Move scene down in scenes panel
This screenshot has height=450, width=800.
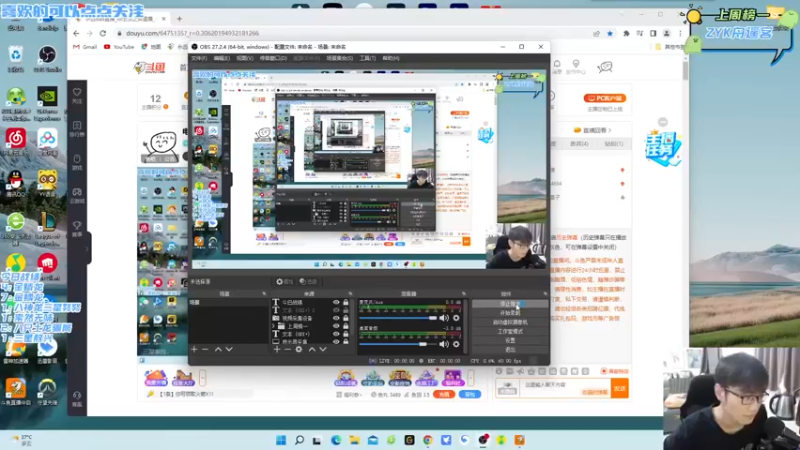point(229,349)
